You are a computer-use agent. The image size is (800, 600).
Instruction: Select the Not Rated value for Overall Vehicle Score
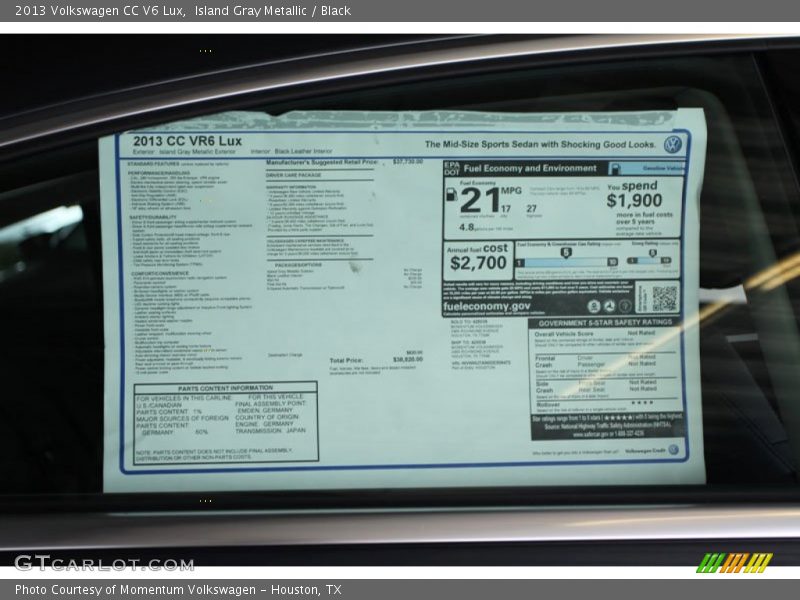[x=641, y=332]
